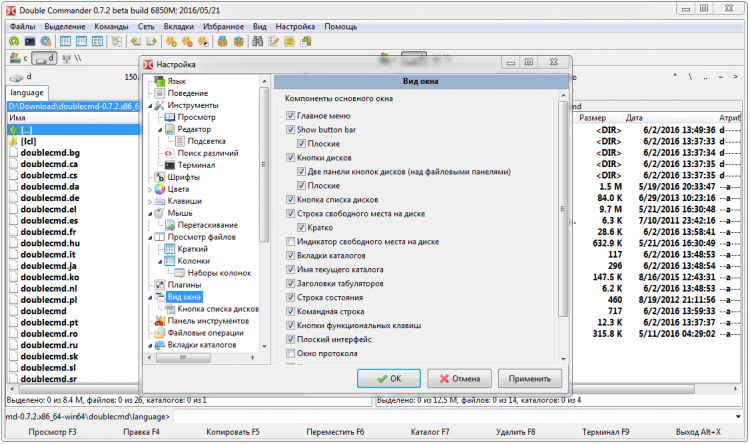Collapse the Вкладки каталогов tree node

pyautogui.click(x=150, y=345)
